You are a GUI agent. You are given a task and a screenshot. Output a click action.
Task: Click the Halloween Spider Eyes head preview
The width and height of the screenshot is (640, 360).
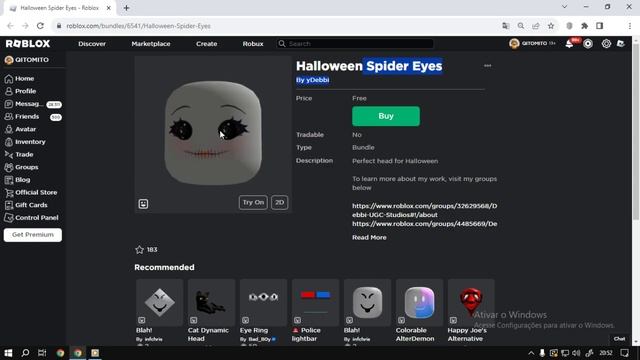213,133
